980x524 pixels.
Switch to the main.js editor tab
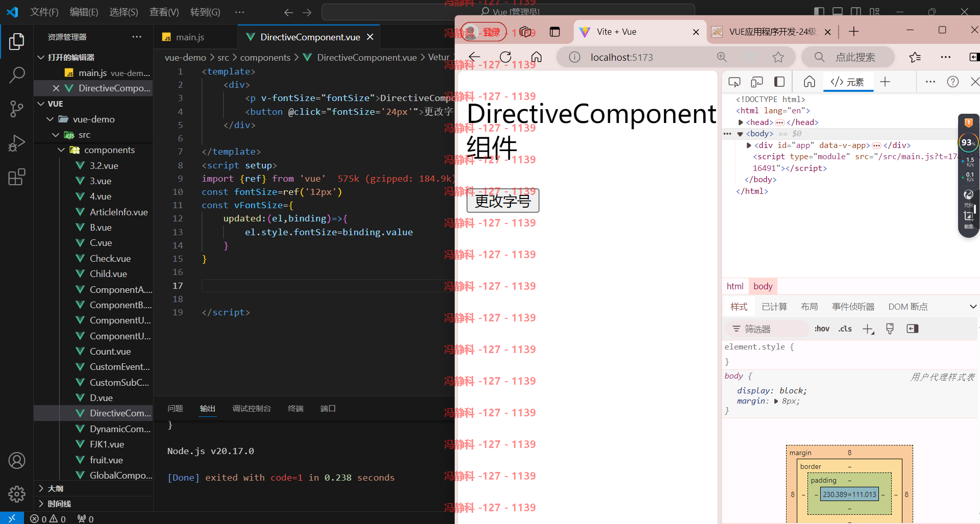click(190, 37)
